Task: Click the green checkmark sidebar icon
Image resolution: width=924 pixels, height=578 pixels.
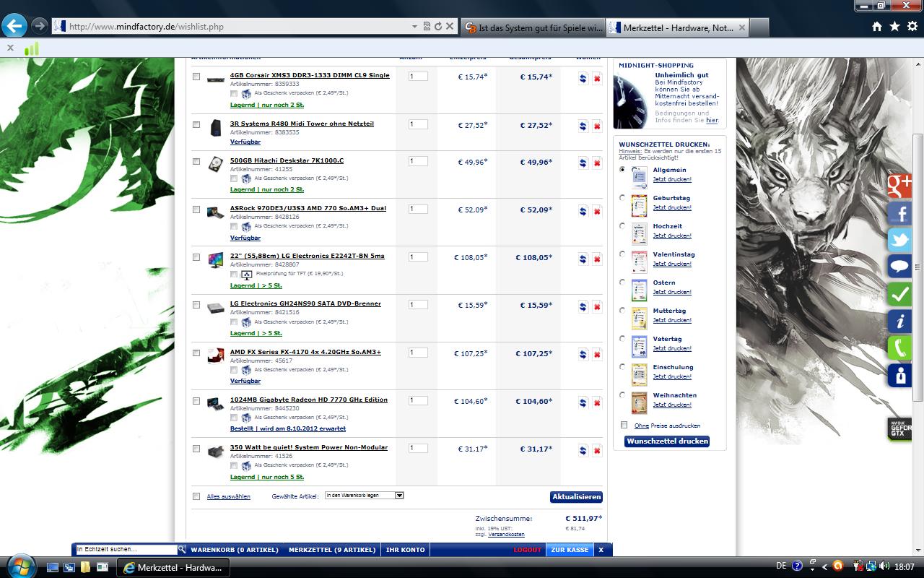Action: point(900,294)
